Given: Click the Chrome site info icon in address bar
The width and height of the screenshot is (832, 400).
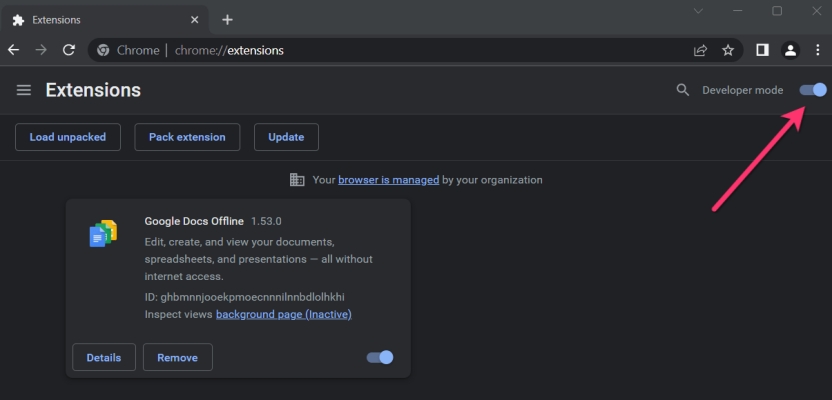Looking at the screenshot, I should [103, 50].
